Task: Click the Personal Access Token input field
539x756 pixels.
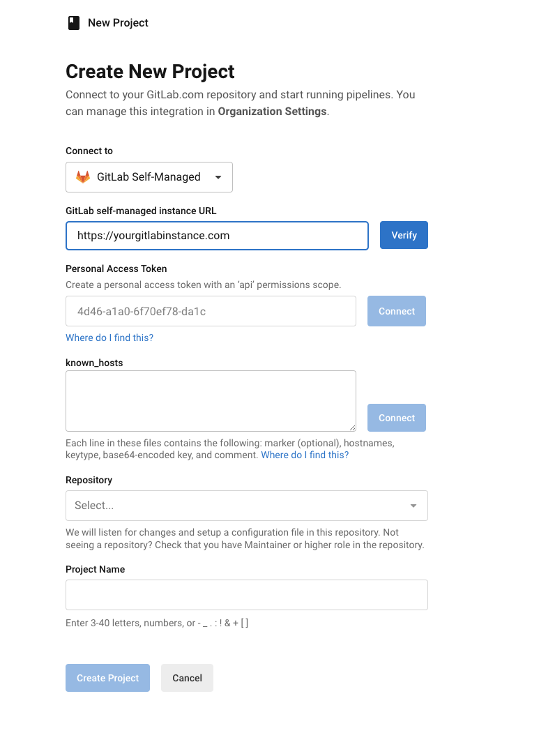Action: click(209, 311)
